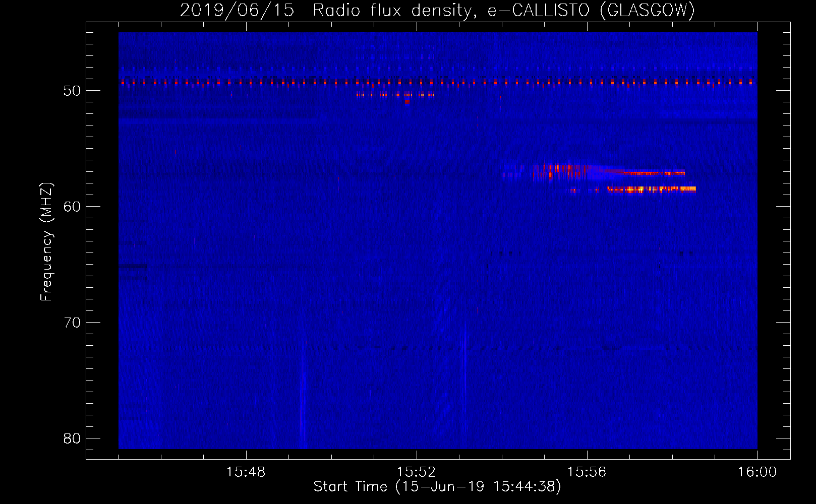
Task: Click the 70 MHz tick label
Action: [73, 323]
